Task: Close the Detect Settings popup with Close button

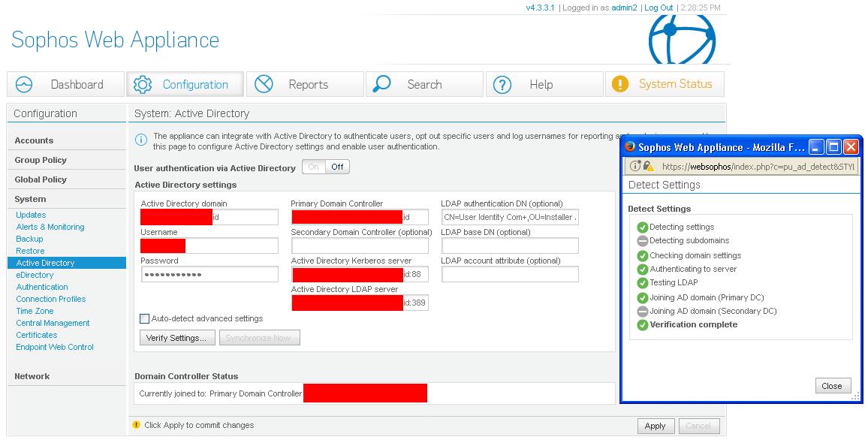Action: click(832, 386)
